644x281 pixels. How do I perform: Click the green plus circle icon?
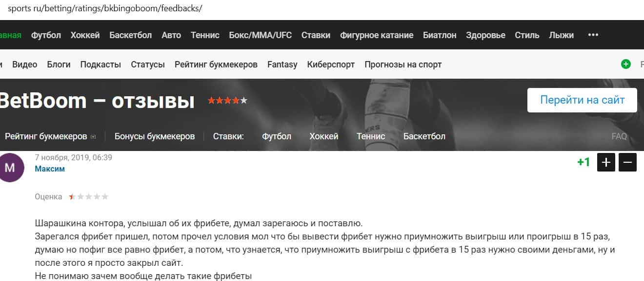coord(626,64)
